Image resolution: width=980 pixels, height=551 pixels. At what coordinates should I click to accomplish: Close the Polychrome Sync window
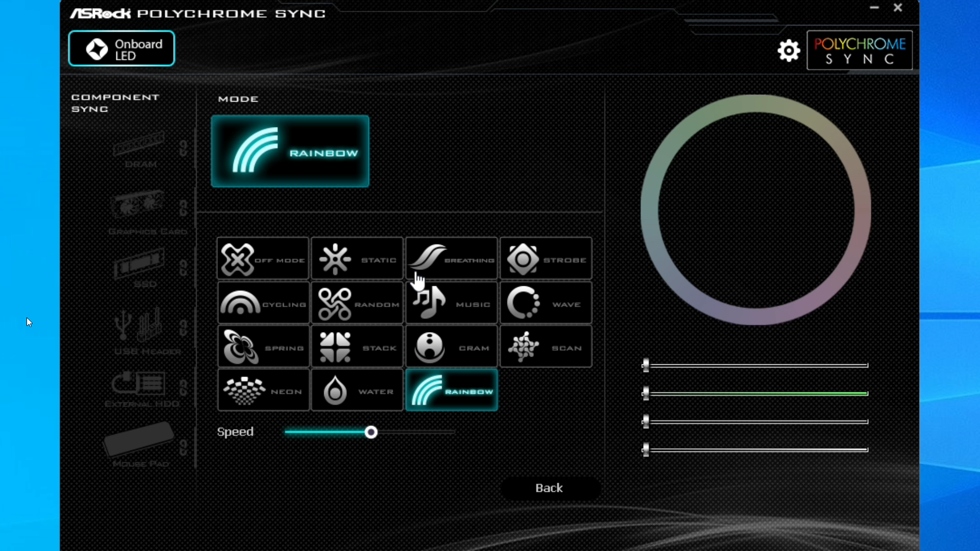898,8
